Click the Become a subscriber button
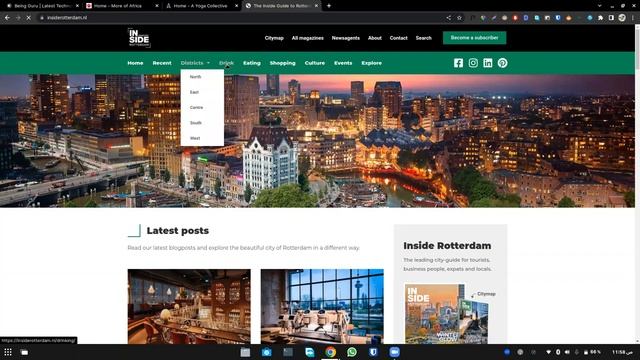Screen dimensions: 640x360 [x=474, y=38]
